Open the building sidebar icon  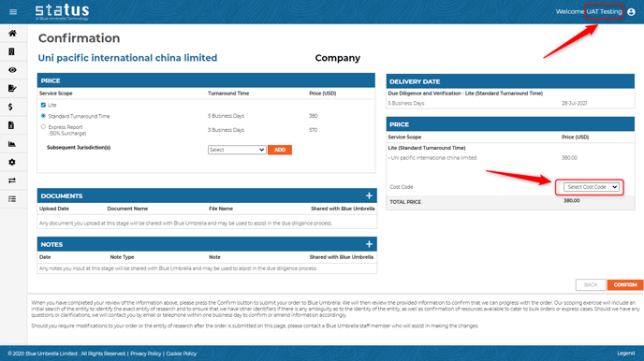[x=11, y=51]
